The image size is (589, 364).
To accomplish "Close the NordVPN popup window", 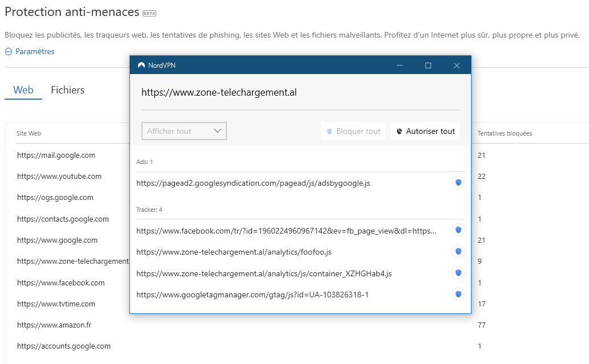I will 457,66.
